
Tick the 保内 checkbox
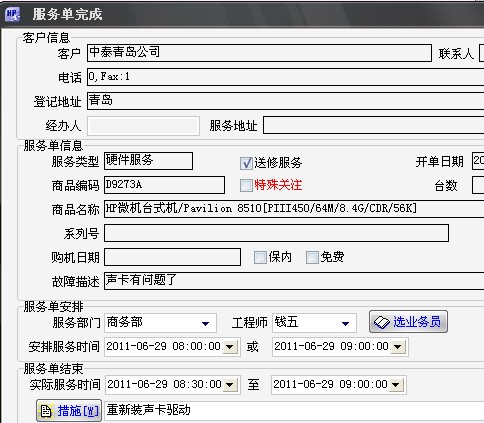coord(260,257)
